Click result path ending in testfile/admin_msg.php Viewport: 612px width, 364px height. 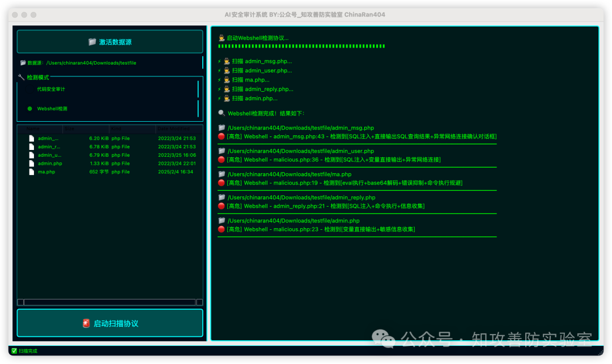[x=300, y=128]
